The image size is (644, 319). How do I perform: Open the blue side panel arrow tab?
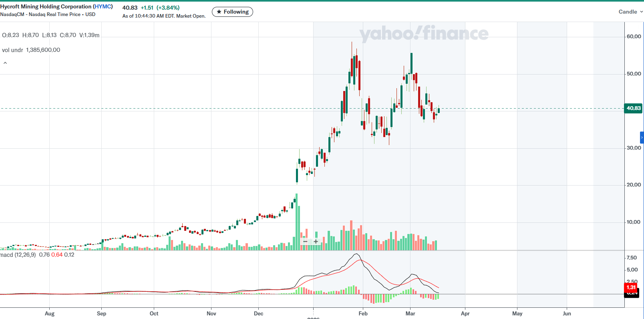pos(642,137)
